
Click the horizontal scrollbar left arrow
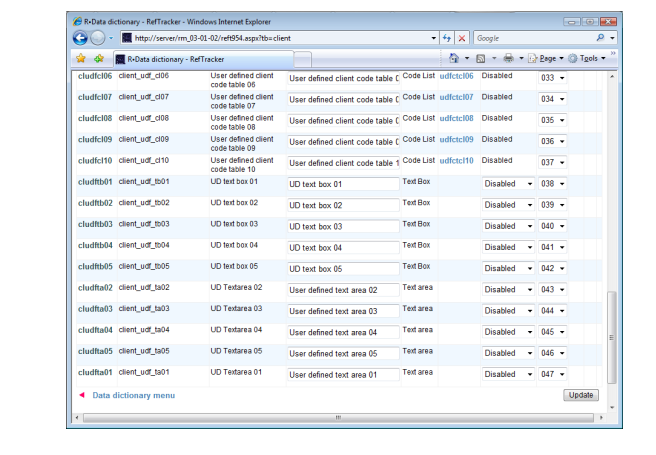[x=77, y=417]
